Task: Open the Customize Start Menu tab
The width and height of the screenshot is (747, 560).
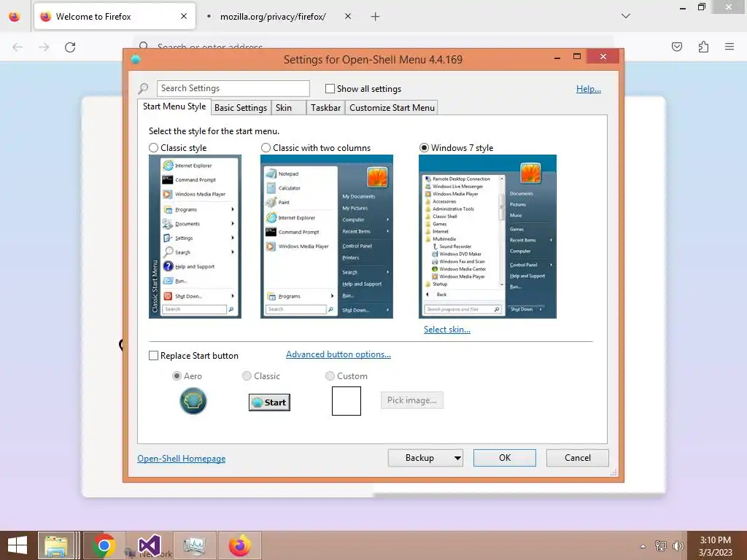Action: [392, 108]
